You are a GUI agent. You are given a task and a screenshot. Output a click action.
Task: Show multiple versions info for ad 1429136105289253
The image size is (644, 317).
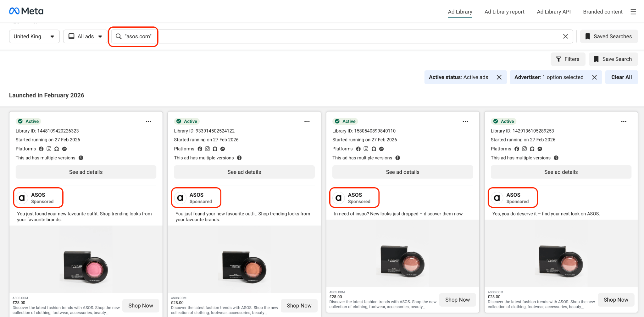(x=556, y=158)
